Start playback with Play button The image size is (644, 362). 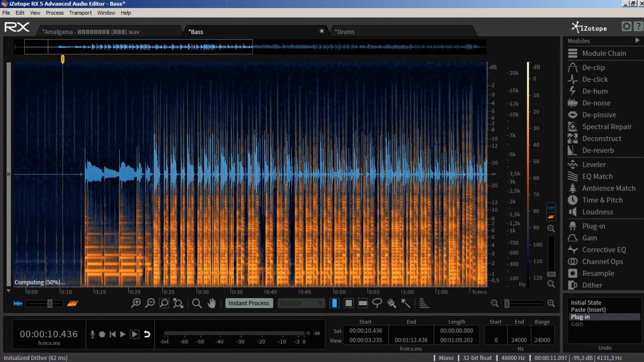coord(123,334)
